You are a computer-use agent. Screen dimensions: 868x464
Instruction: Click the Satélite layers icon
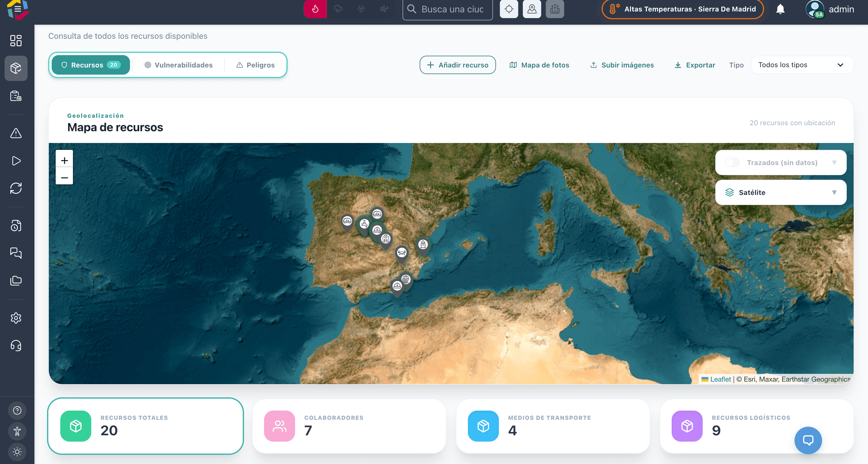pos(730,192)
